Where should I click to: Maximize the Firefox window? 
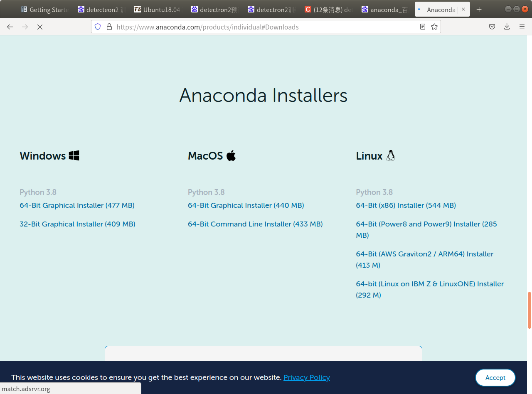point(517,9)
